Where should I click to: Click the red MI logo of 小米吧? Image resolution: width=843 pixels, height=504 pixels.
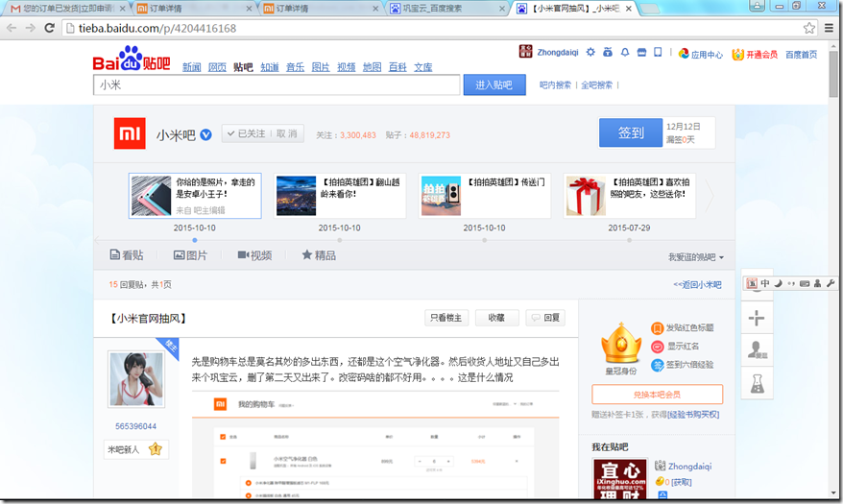point(130,133)
